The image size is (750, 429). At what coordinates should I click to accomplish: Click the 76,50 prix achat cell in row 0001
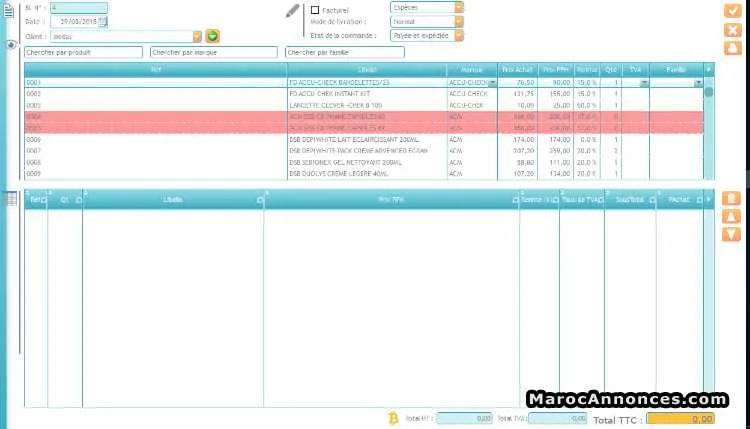[517, 83]
